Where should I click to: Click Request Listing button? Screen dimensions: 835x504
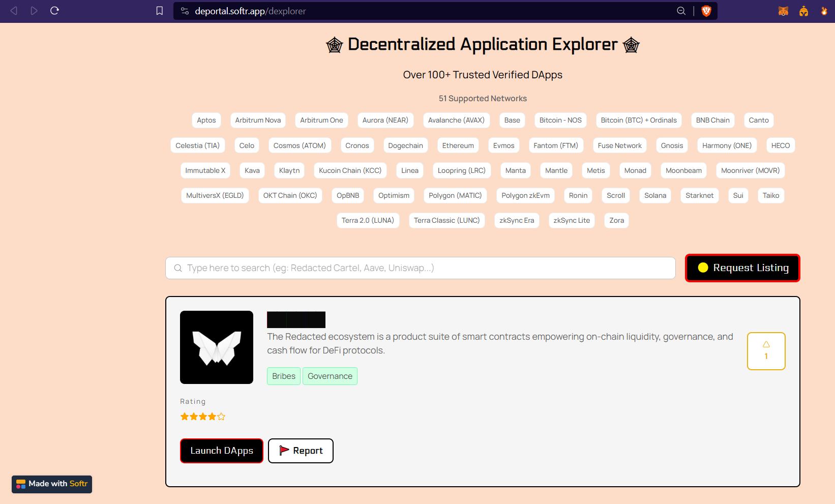(742, 268)
